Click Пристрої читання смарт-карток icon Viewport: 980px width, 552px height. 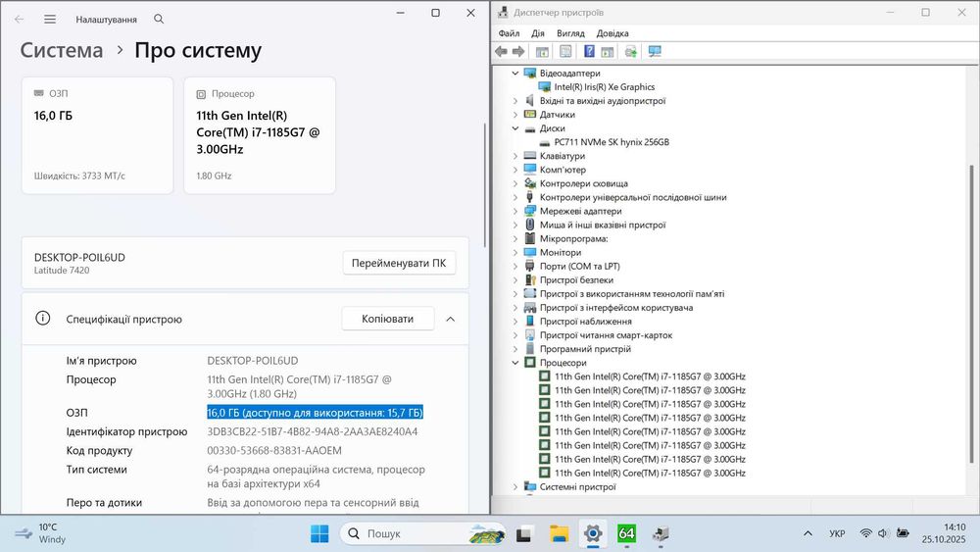pos(530,335)
